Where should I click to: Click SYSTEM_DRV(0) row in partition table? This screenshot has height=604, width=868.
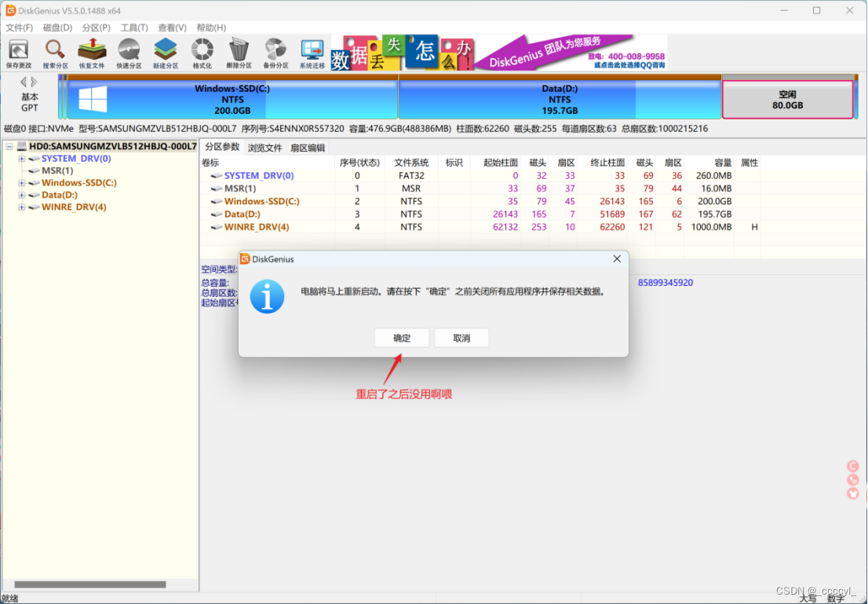pos(479,176)
